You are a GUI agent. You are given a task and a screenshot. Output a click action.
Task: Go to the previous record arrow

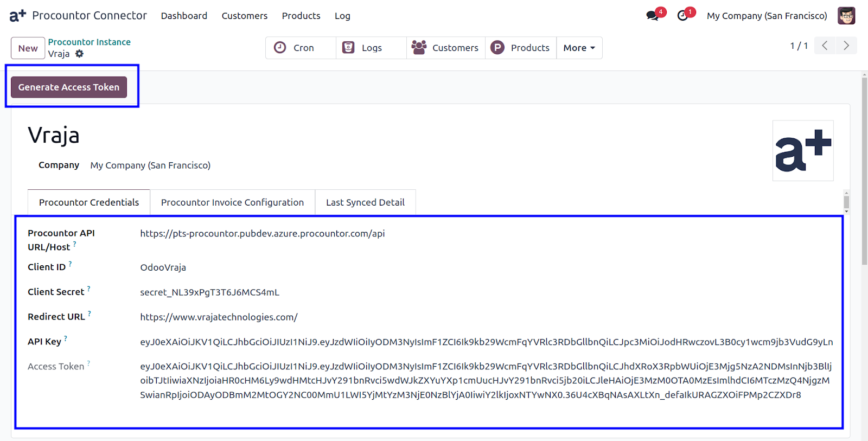click(x=825, y=46)
